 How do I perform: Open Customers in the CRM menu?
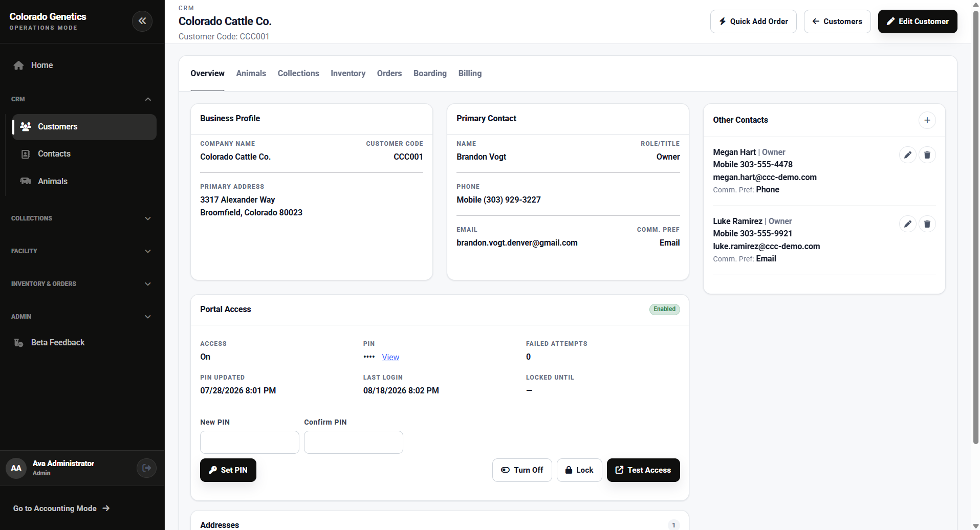pyautogui.click(x=84, y=127)
